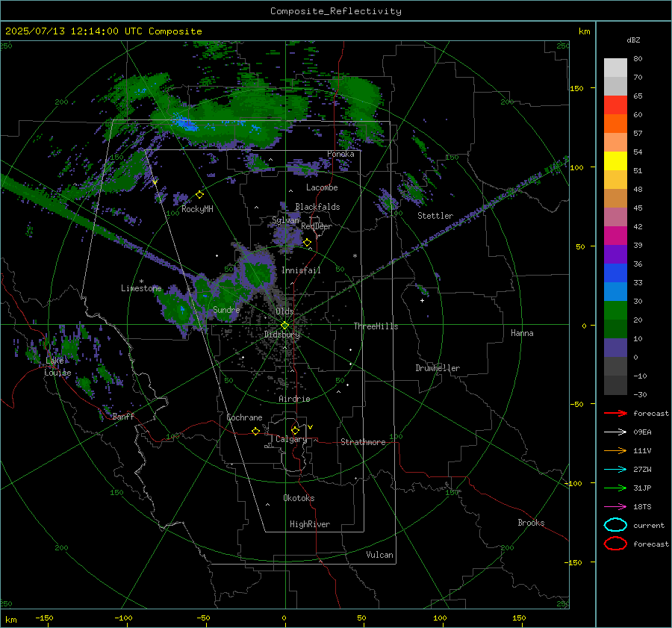The image size is (672, 628).
Task: Click the white 09EA arrow symbol
Action: pyautogui.click(x=615, y=432)
